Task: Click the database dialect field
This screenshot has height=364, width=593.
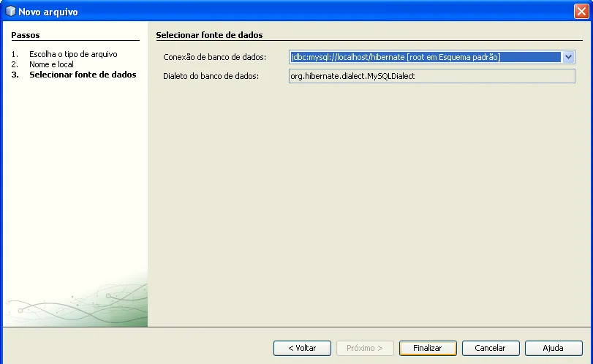Action: click(431, 76)
